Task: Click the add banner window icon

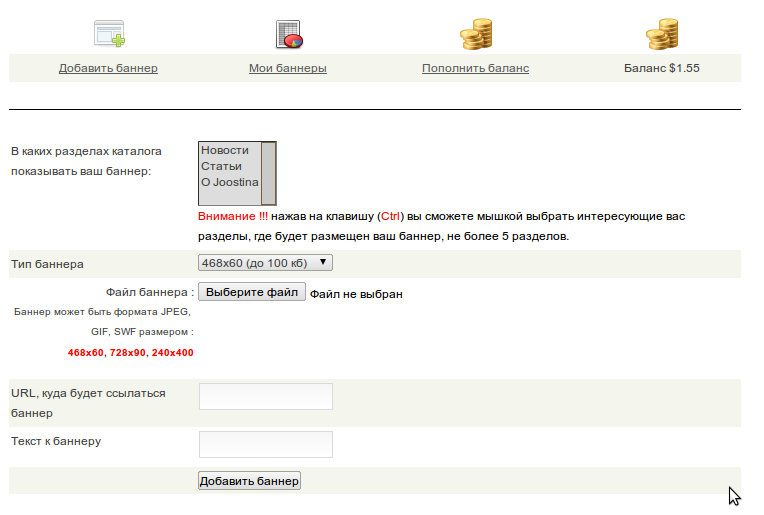Action: click(109, 34)
